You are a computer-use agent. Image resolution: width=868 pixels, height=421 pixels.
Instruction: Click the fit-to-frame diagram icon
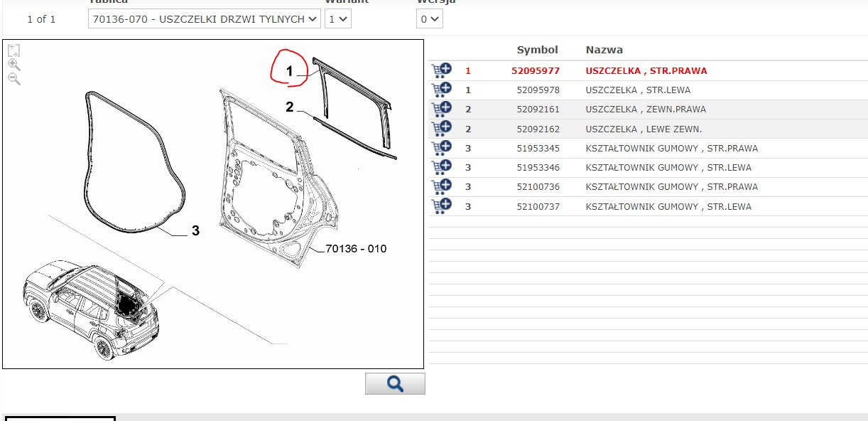click(x=14, y=50)
